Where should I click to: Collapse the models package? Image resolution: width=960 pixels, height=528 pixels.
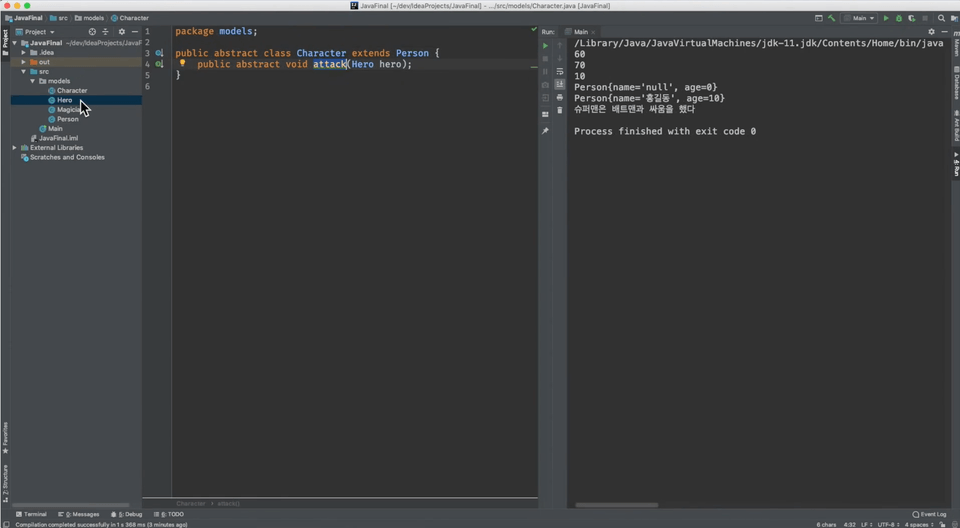click(x=33, y=81)
